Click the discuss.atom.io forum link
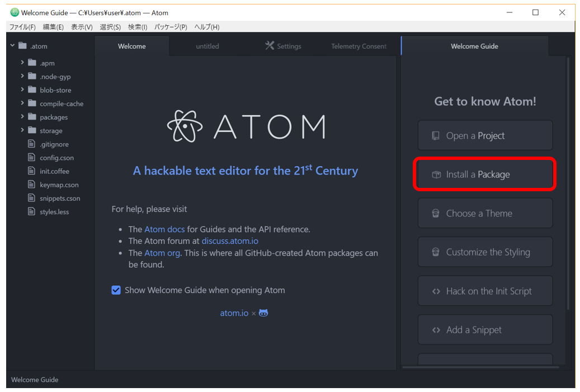 pyautogui.click(x=230, y=241)
